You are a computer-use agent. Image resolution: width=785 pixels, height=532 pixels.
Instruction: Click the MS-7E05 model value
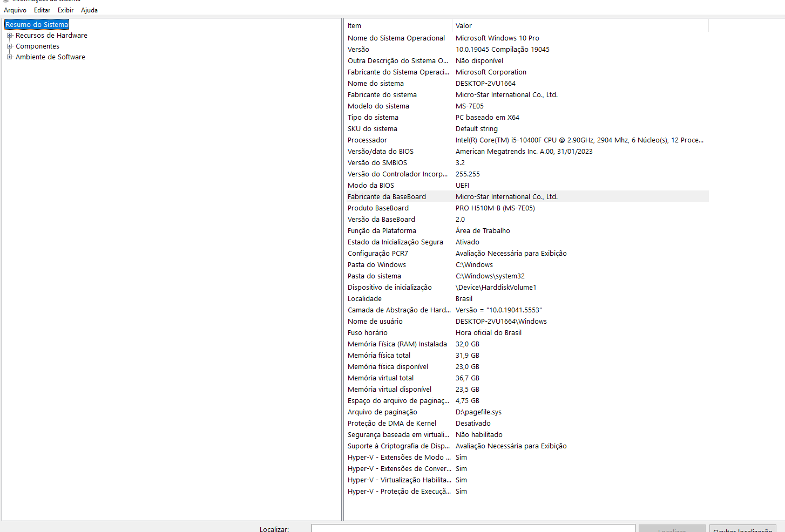[470, 106]
